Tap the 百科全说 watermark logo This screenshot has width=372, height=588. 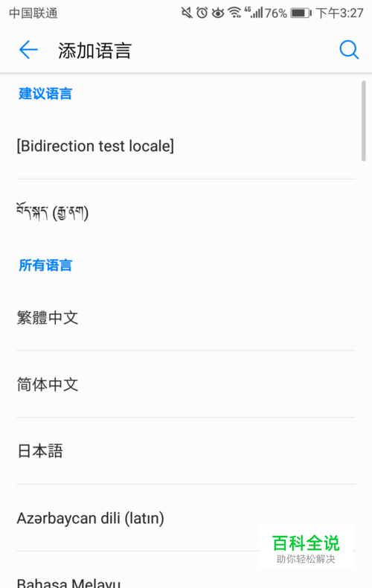click(306, 549)
